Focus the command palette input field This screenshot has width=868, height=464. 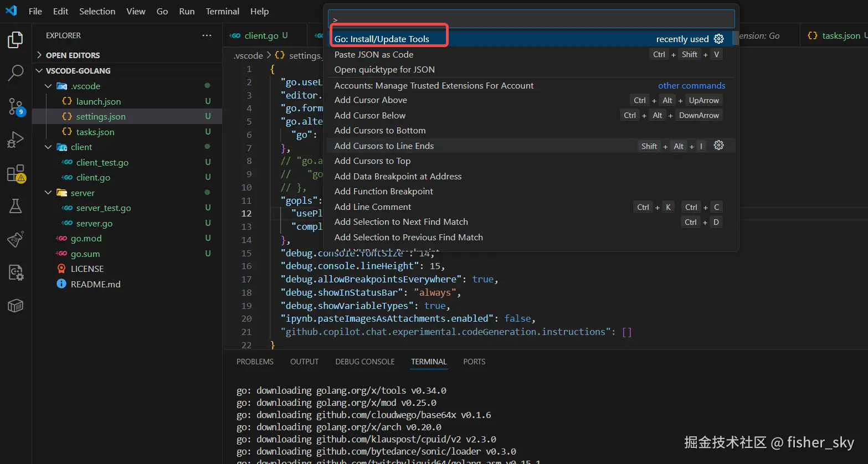click(531, 19)
